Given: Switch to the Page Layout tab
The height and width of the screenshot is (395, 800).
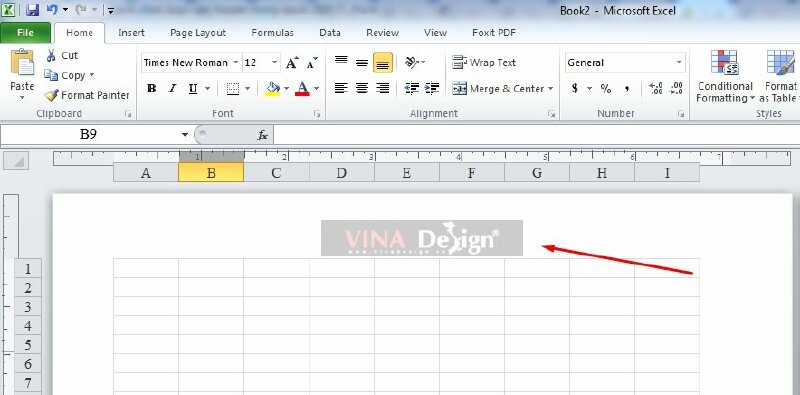Looking at the screenshot, I should click(x=198, y=33).
